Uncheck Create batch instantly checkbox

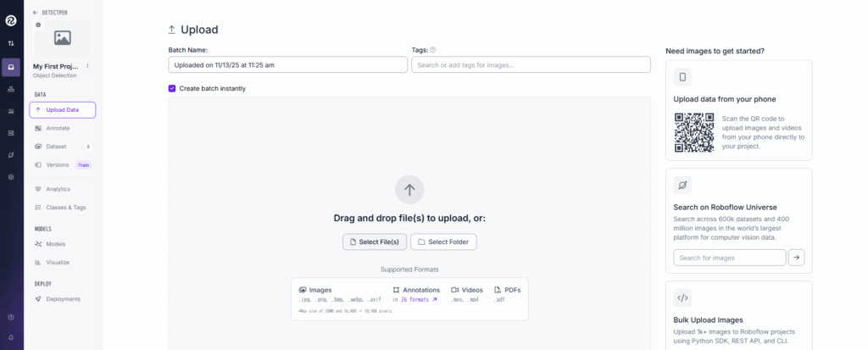pos(172,88)
